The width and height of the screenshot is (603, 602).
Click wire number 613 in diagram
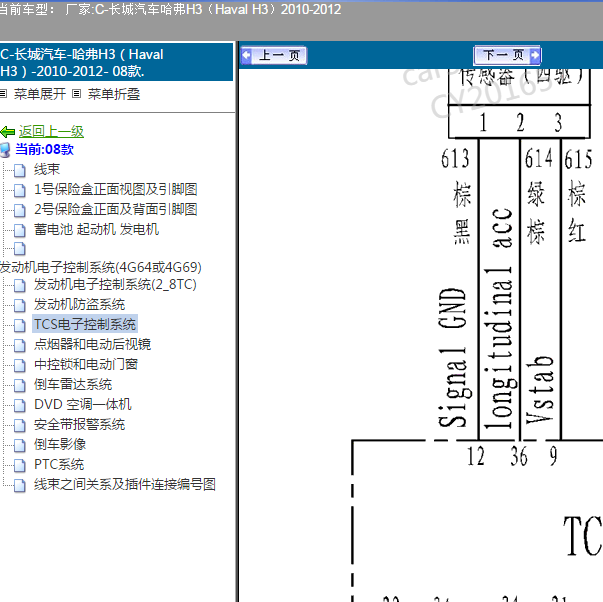[455, 158]
